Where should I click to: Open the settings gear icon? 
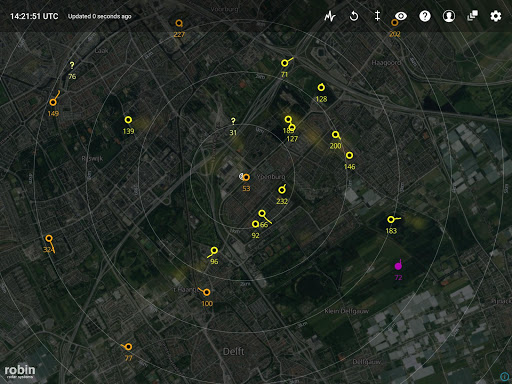coord(496,16)
